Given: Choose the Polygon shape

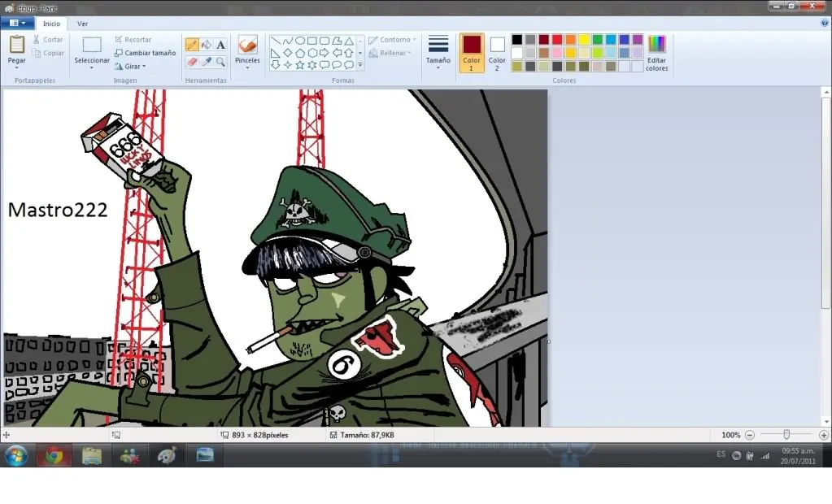Looking at the screenshot, I should point(337,41).
